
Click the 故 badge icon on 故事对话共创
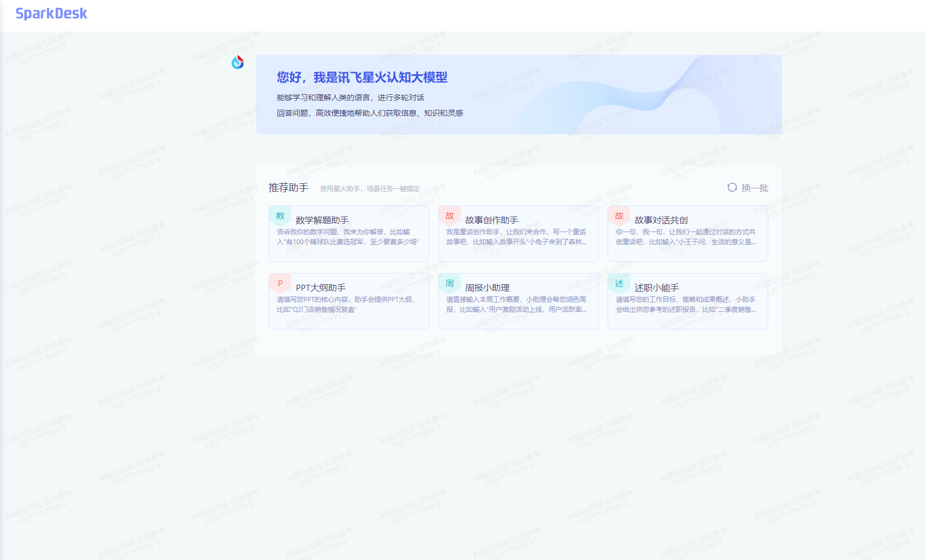tap(619, 215)
